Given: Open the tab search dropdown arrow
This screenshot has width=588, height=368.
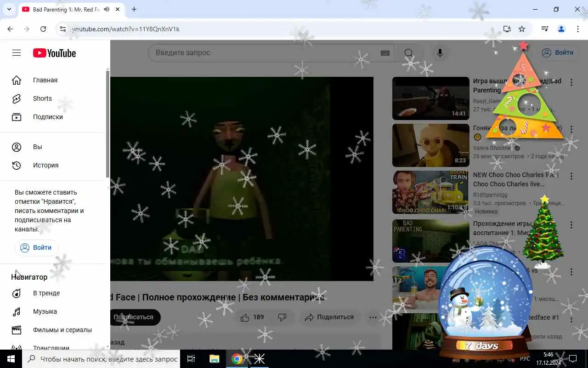Looking at the screenshot, I should tap(9, 9).
